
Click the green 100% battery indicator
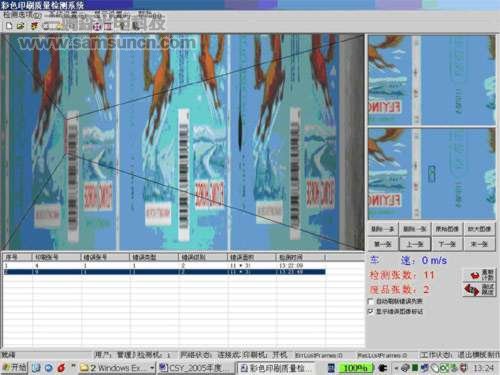pos(355,368)
